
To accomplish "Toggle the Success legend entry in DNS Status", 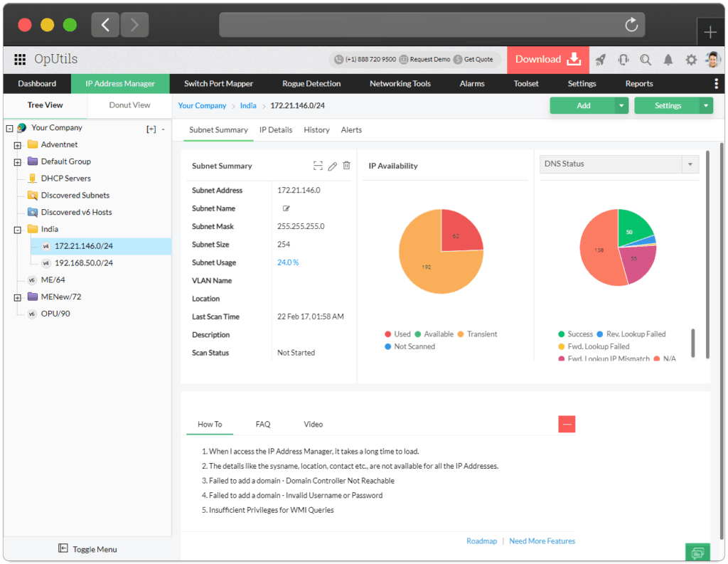I will [576, 334].
